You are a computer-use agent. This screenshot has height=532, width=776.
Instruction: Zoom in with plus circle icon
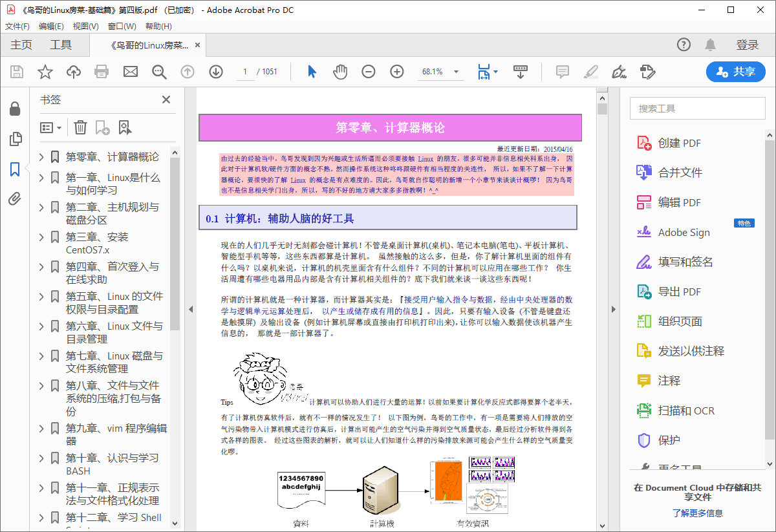pos(397,72)
